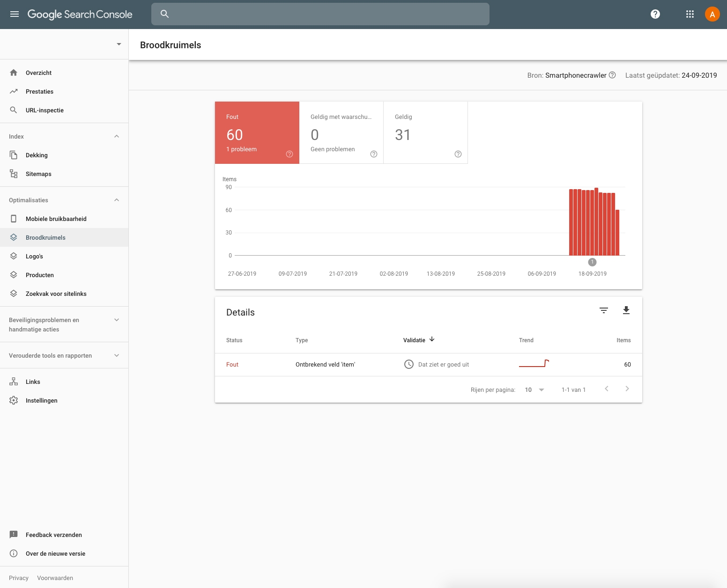
Task: Toggle the Fout status card
Action: pyautogui.click(x=257, y=132)
